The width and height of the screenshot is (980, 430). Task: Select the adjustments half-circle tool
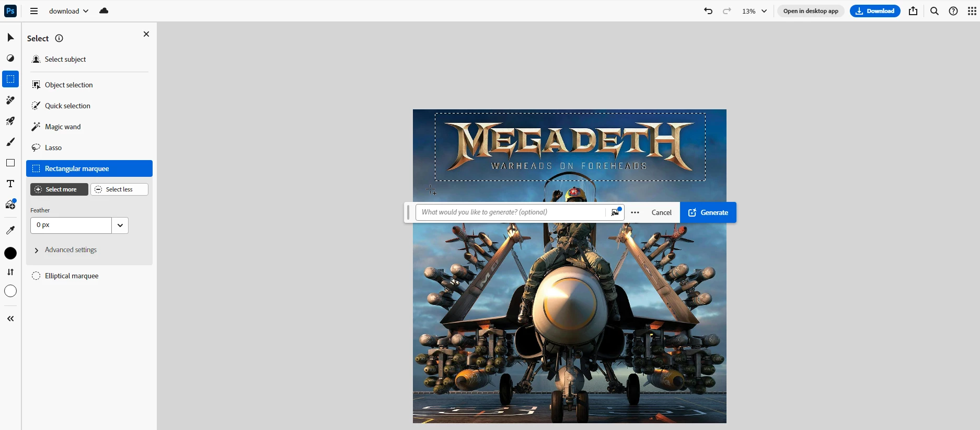click(x=10, y=58)
